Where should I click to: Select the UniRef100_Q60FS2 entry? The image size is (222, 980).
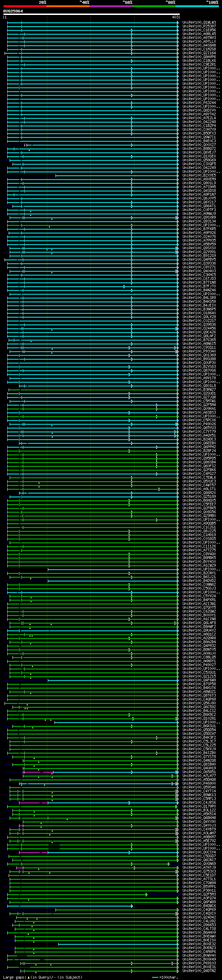click(x=199, y=466)
